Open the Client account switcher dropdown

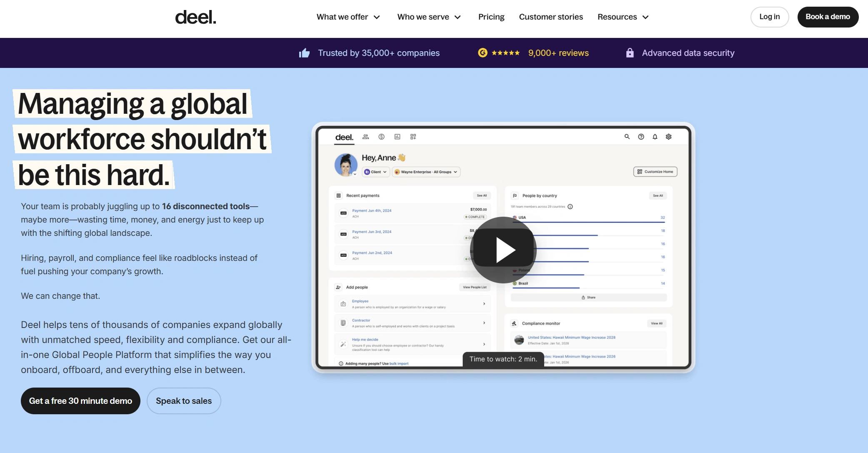(x=375, y=172)
